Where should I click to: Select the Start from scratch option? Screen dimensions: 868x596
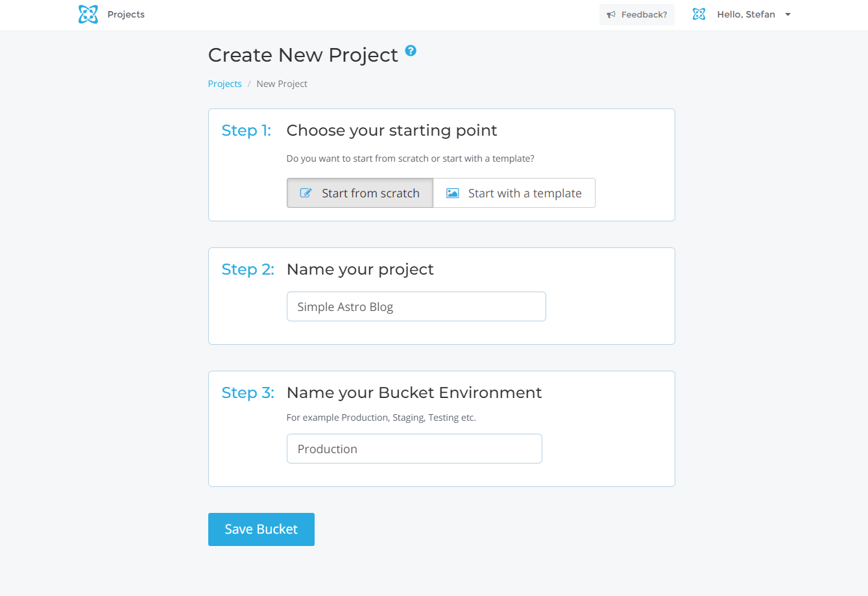click(x=360, y=193)
